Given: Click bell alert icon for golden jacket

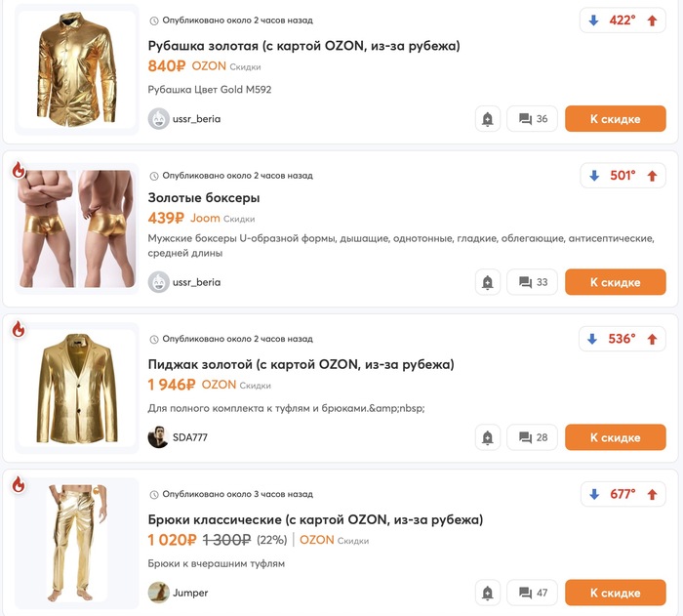Looking at the screenshot, I should click(488, 437).
